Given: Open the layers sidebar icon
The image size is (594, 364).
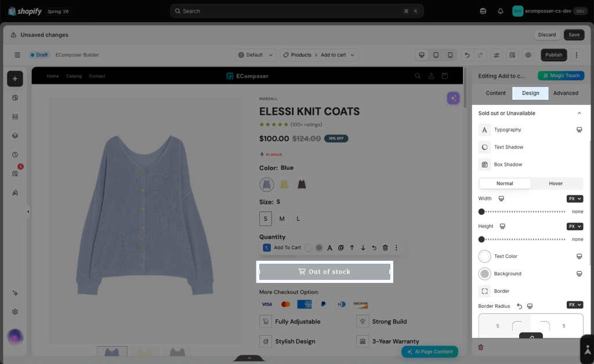Looking at the screenshot, I should coord(15,136).
